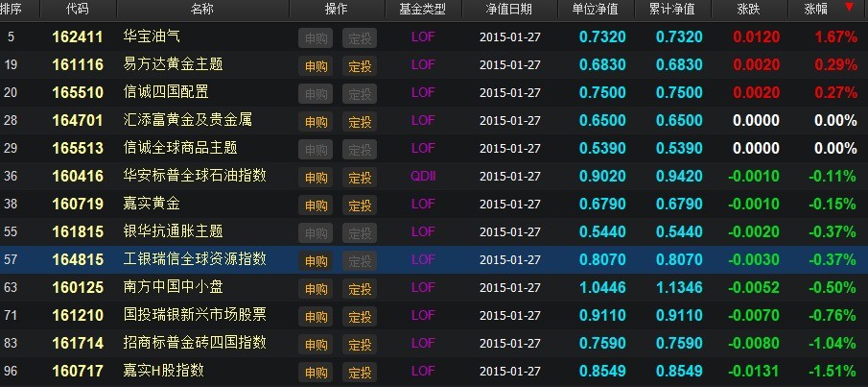Select rank number 57 row
Screen dimensions: 868x387
(11, 259)
